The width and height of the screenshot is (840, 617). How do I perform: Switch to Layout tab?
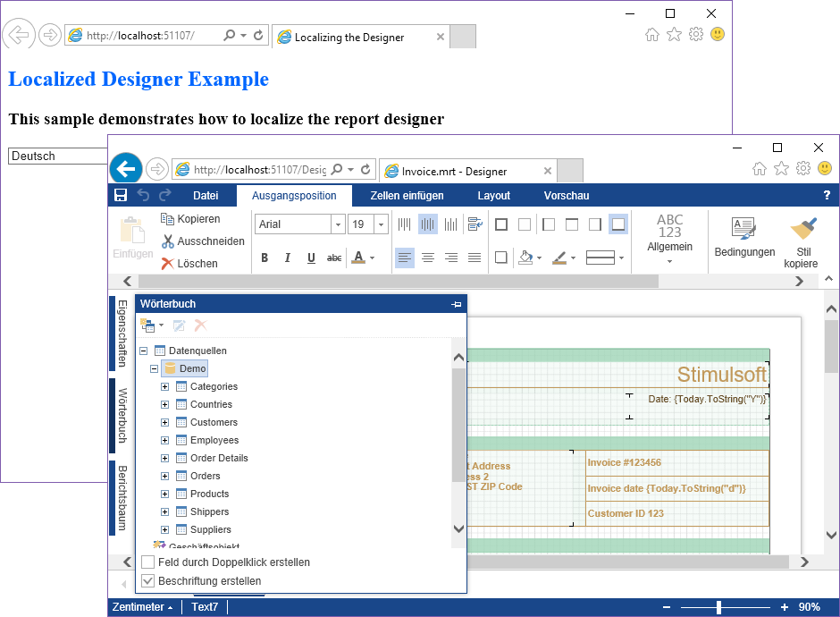point(494,196)
